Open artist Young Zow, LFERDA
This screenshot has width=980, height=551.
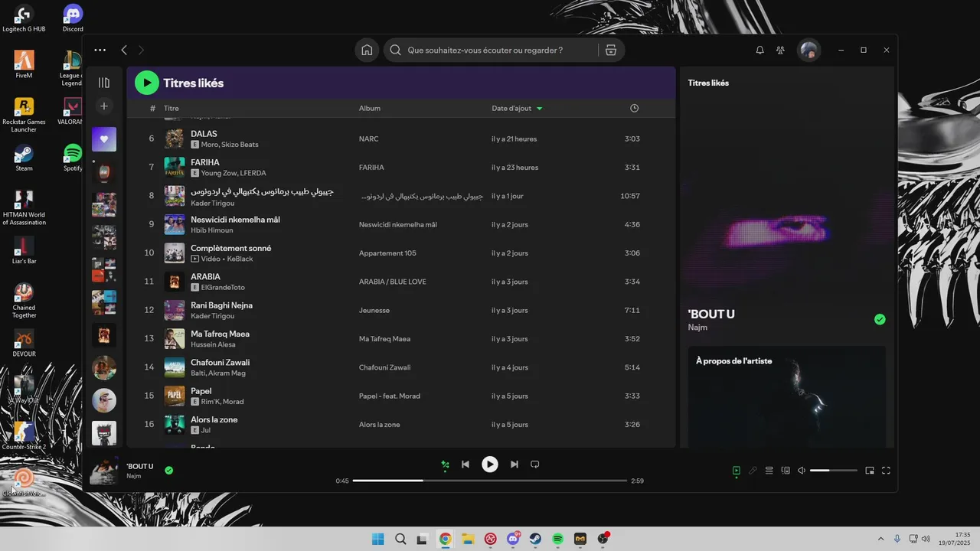234,173
